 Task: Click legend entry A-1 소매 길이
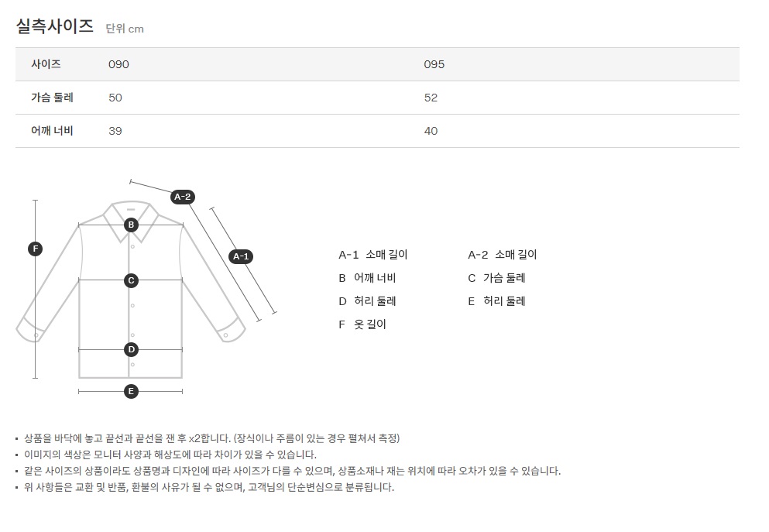click(373, 255)
